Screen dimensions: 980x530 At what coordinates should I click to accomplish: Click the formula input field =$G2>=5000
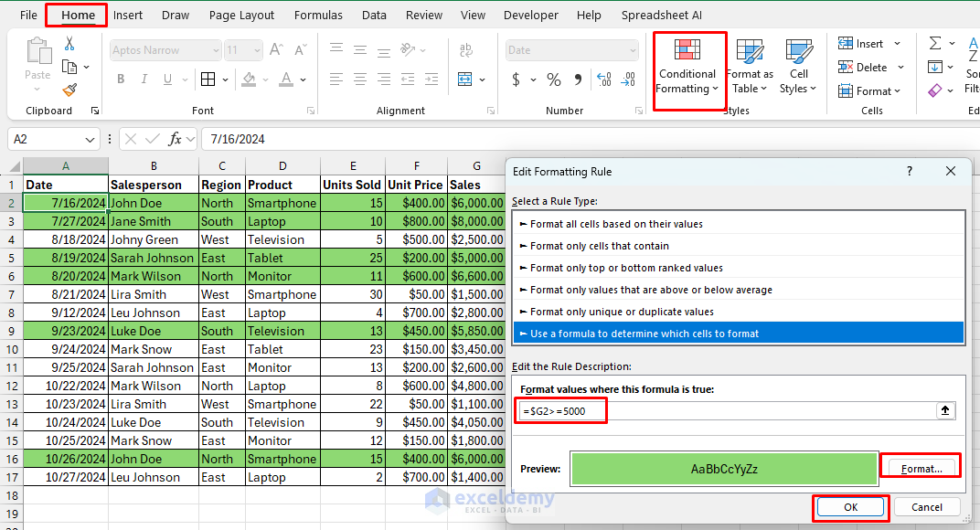click(726, 410)
